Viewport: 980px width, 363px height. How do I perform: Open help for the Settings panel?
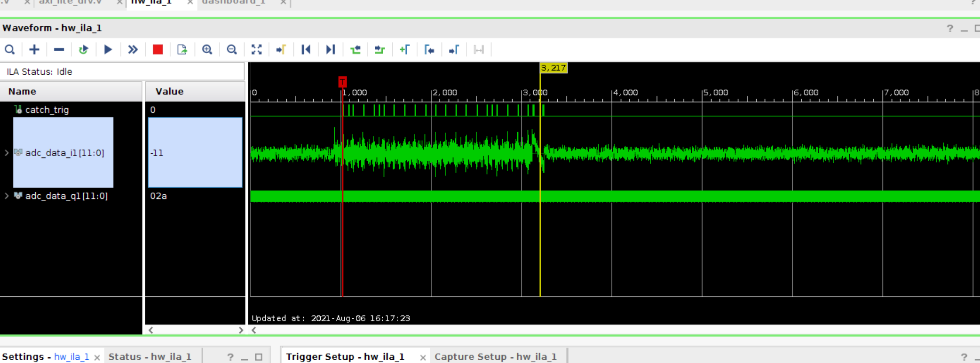[230, 357]
